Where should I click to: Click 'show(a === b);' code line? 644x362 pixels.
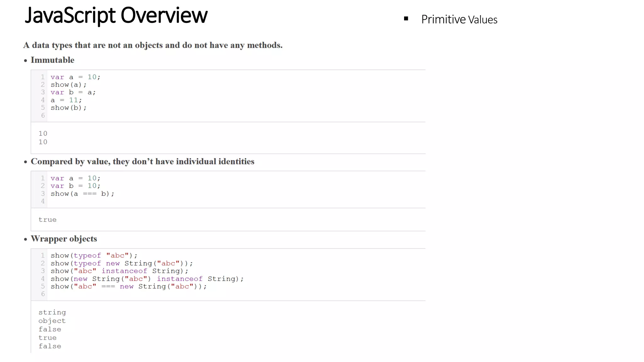[x=82, y=194]
